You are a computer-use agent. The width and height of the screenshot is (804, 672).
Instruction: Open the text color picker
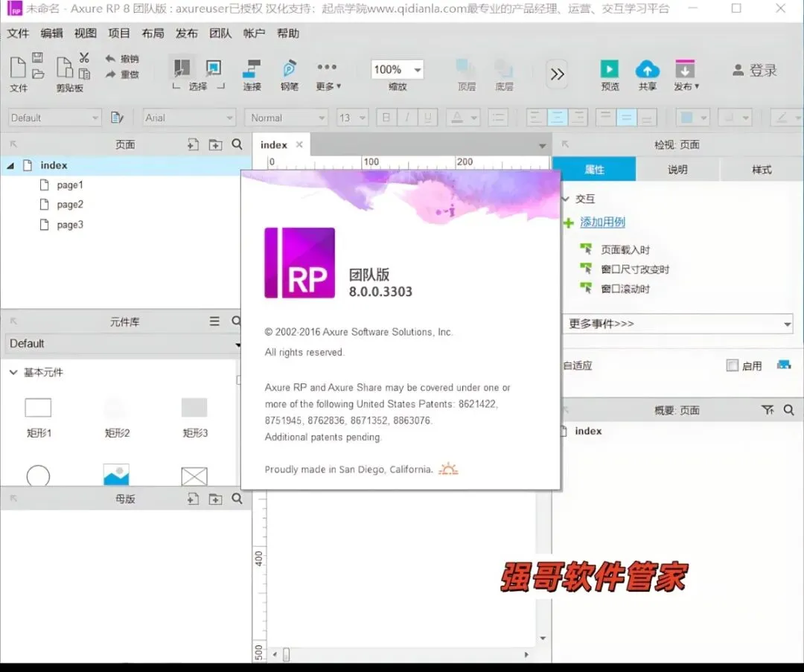[x=462, y=118]
